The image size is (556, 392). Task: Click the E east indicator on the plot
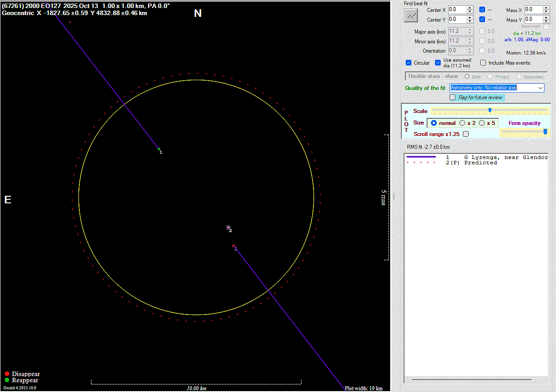8,200
